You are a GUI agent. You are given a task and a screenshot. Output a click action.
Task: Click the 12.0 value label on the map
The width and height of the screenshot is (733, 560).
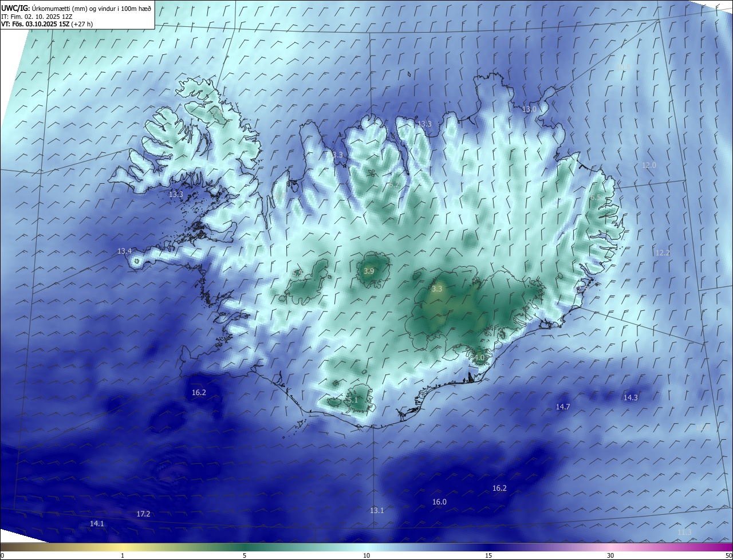(649, 165)
